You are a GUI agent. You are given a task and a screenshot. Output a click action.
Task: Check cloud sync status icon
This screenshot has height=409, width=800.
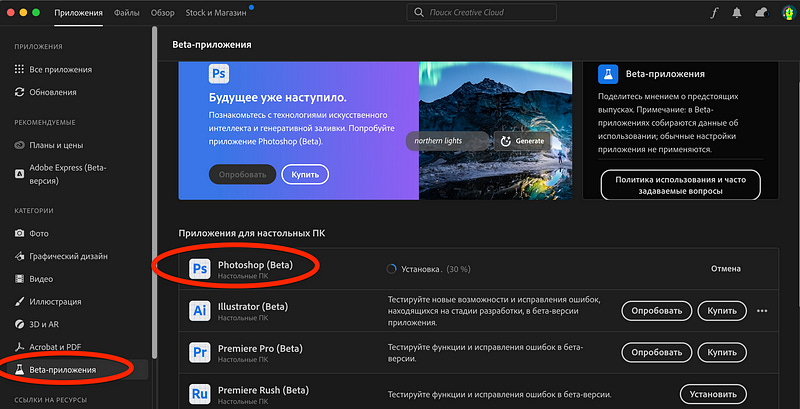(x=762, y=13)
